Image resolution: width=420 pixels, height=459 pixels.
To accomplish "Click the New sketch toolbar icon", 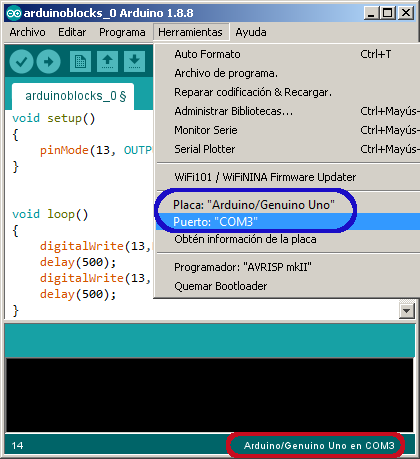I will [x=80, y=61].
